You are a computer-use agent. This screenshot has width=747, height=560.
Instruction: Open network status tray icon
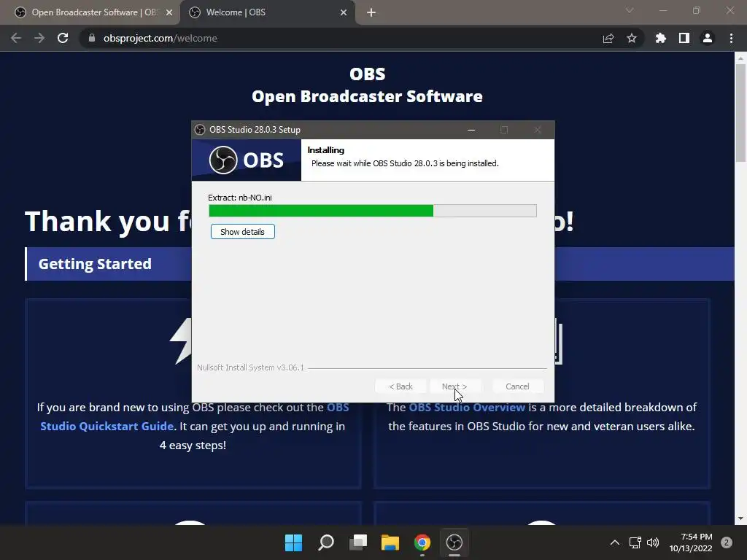click(635, 542)
